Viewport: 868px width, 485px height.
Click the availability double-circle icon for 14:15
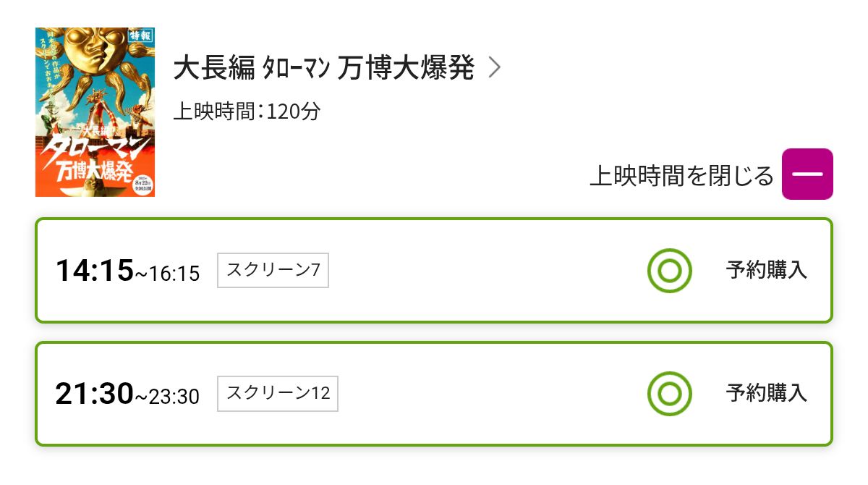pyautogui.click(x=670, y=271)
